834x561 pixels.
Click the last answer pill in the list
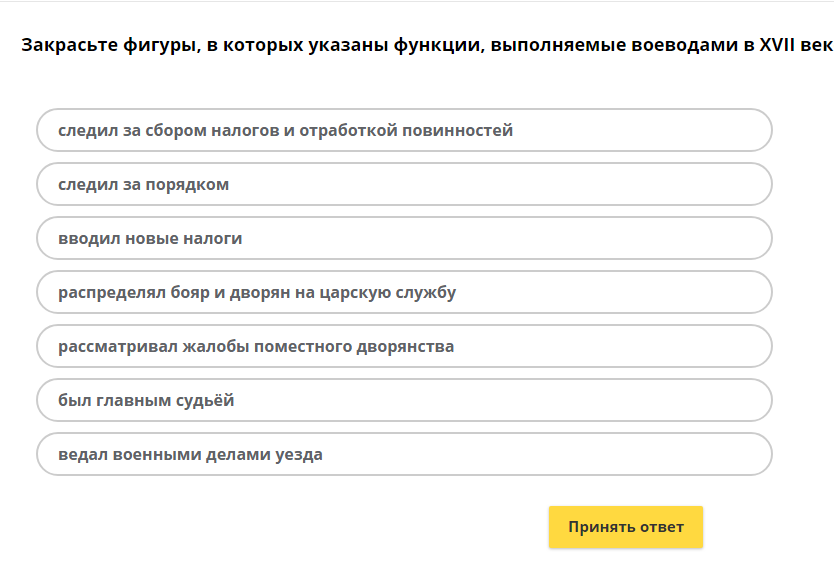(x=404, y=454)
